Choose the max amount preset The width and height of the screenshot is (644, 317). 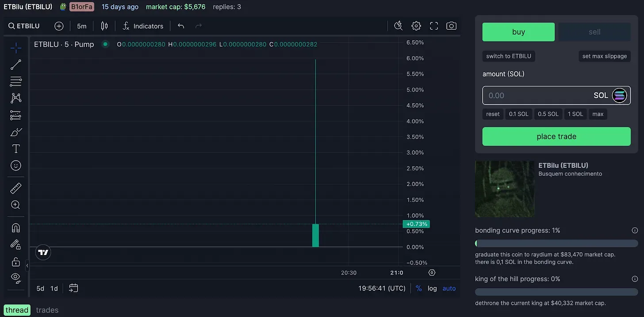[x=598, y=114]
